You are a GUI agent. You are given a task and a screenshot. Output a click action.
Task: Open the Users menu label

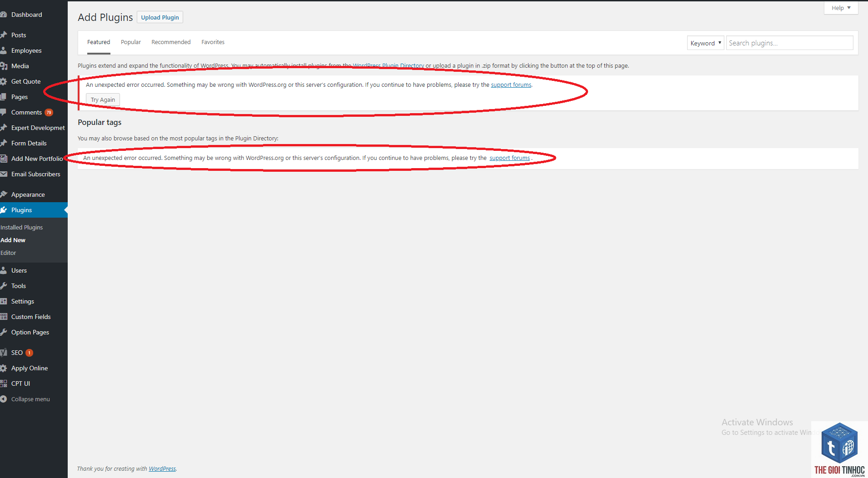click(19, 270)
